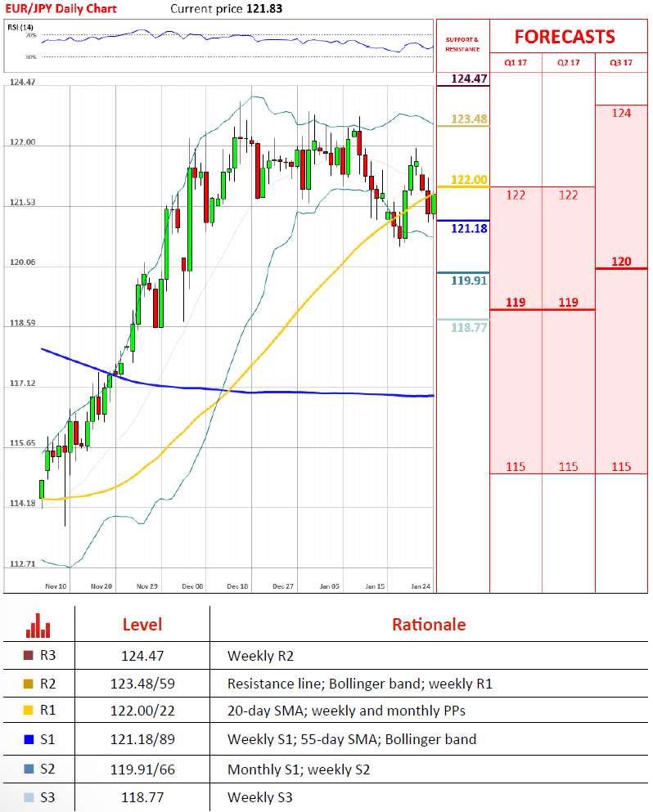Click the Q3 17 median forecast 120
The image size is (653, 812).
pyautogui.click(x=621, y=262)
